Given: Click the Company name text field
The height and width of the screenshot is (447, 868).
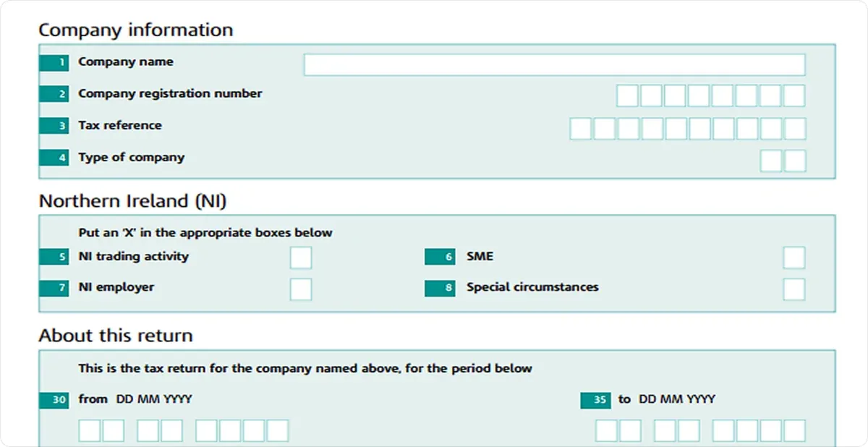Looking at the screenshot, I should click(x=554, y=64).
